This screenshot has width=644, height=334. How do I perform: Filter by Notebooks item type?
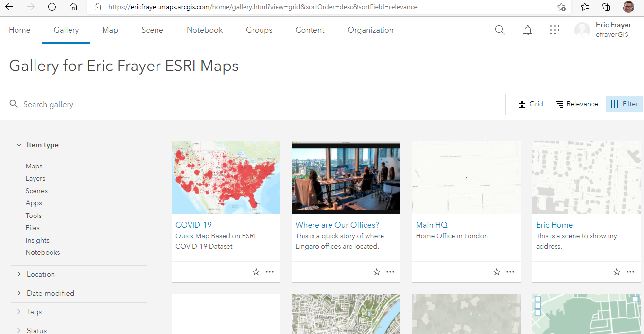click(x=43, y=252)
